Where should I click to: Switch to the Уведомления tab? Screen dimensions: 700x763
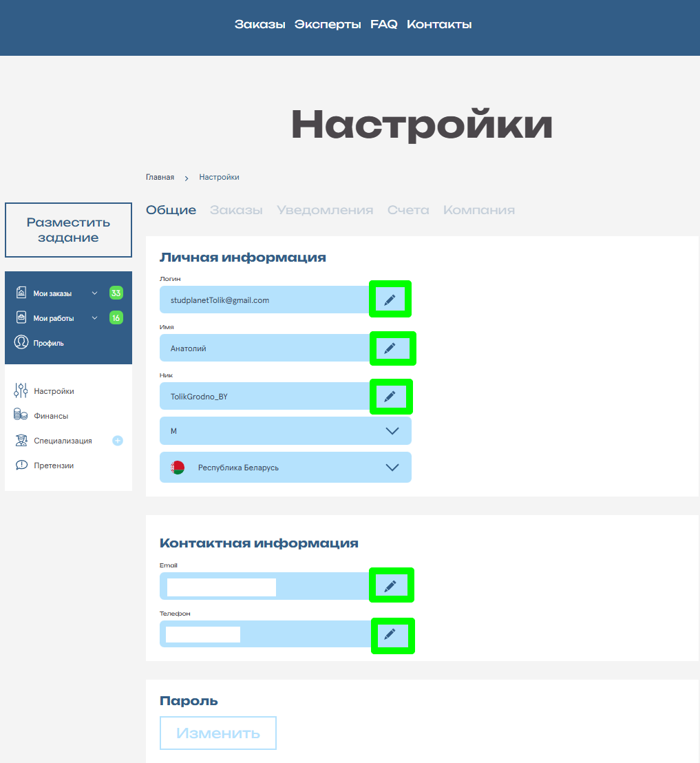(325, 210)
